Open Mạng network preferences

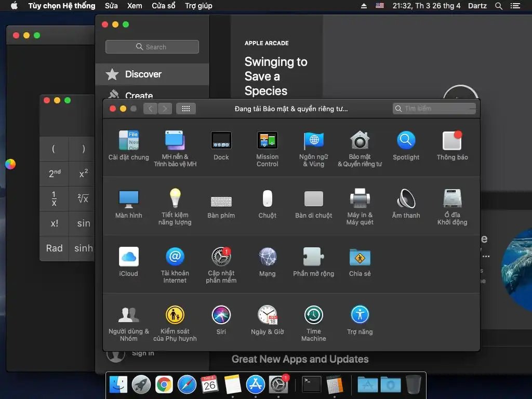[268, 262]
